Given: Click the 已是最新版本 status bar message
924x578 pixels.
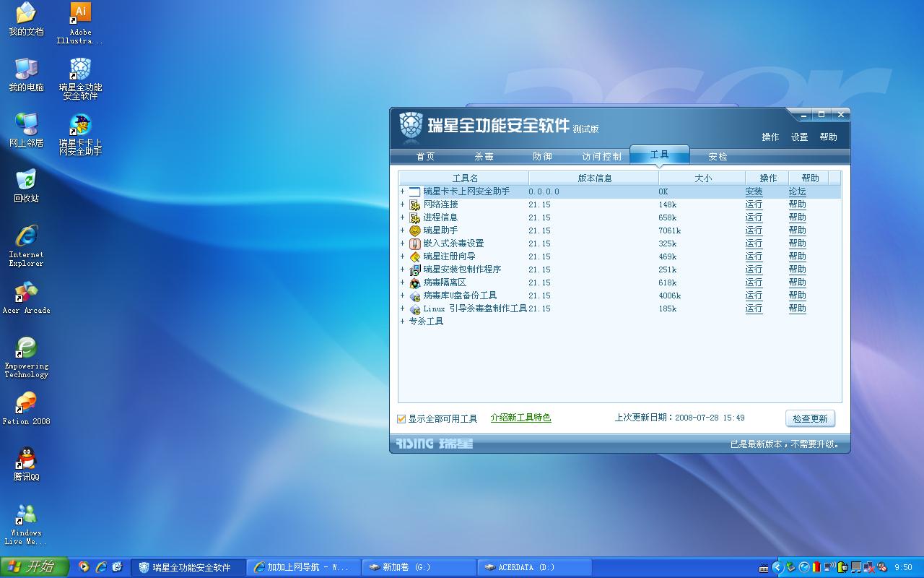Looking at the screenshot, I should [786, 444].
